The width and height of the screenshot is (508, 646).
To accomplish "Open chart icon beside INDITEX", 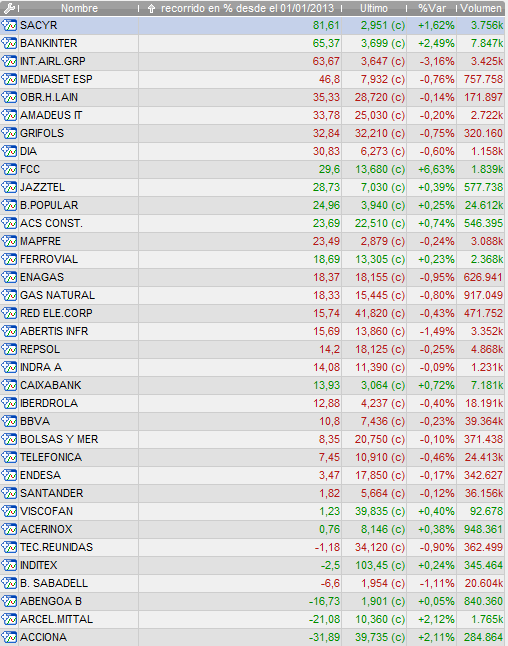I will coord(9,565).
